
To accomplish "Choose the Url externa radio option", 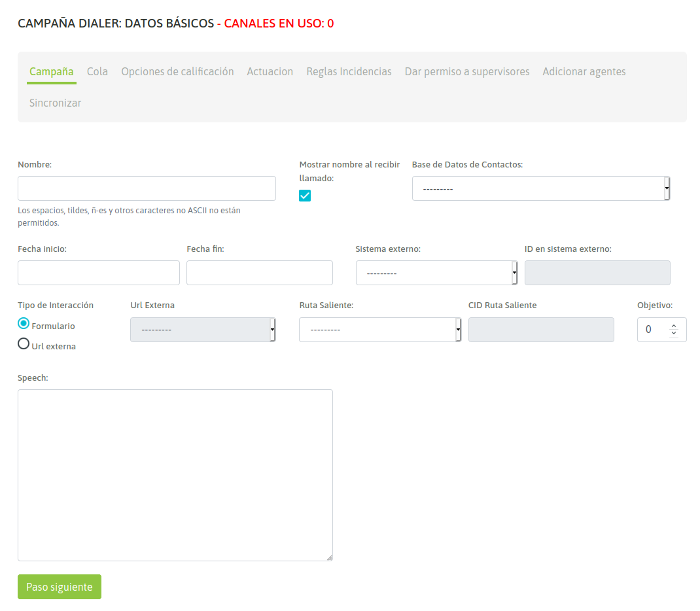I will [24, 343].
